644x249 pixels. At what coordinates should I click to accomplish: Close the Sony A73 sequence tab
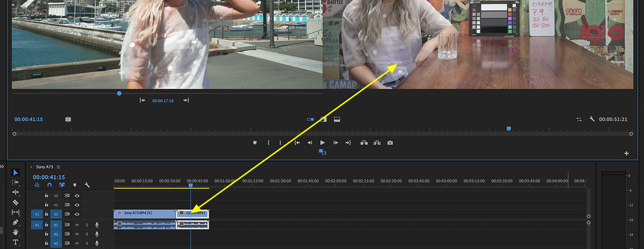tap(32, 167)
